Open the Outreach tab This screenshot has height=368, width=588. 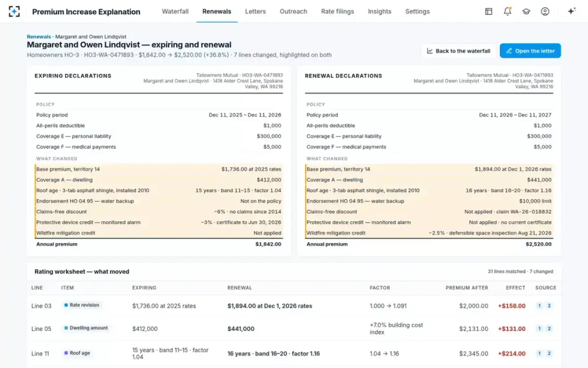294,11
